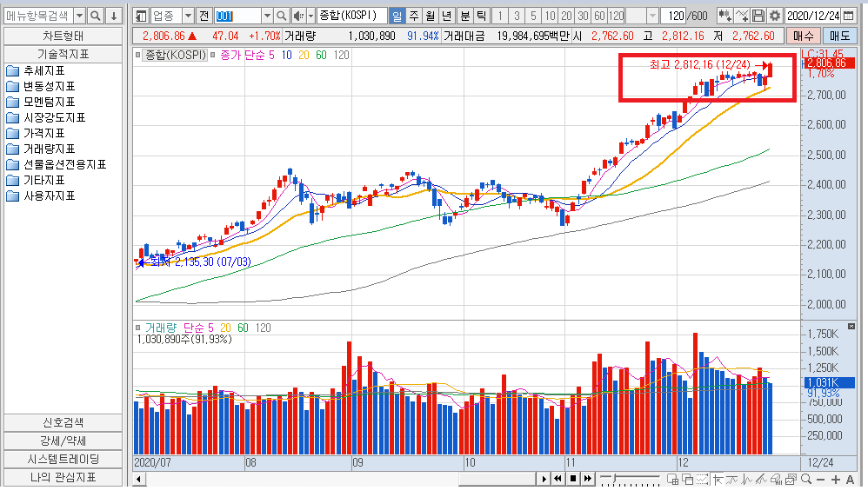Image resolution: width=868 pixels, height=497 pixels.
Task: Rewind the chart with double-left arrows
Action: click(x=558, y=479)
